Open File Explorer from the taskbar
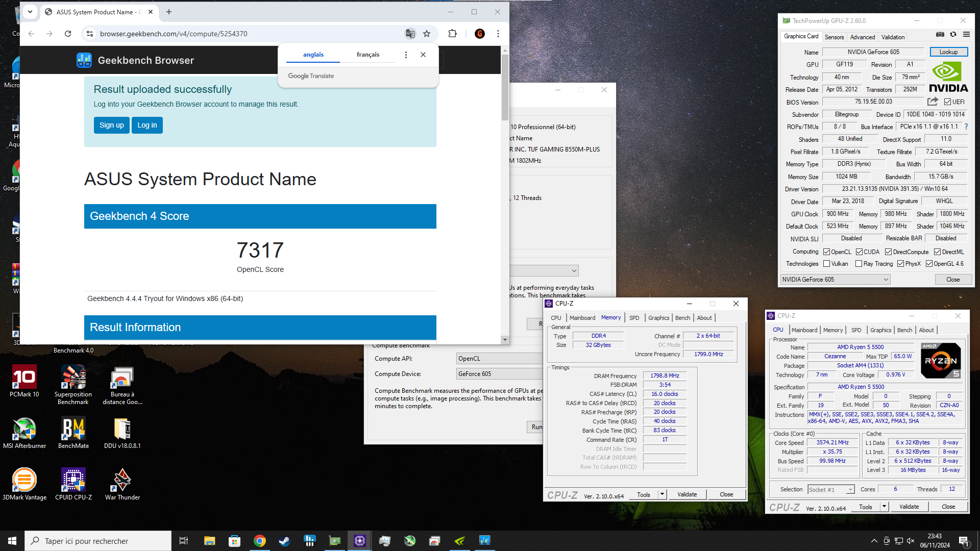Image resolution: width=980 pixels, height=551 pixels. pos(210,541)
